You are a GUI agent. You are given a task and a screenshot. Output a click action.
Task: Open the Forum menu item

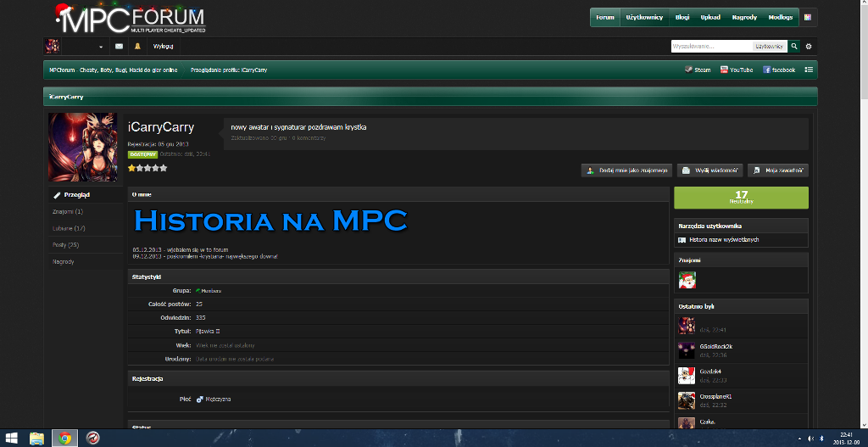tap(605, 17)
